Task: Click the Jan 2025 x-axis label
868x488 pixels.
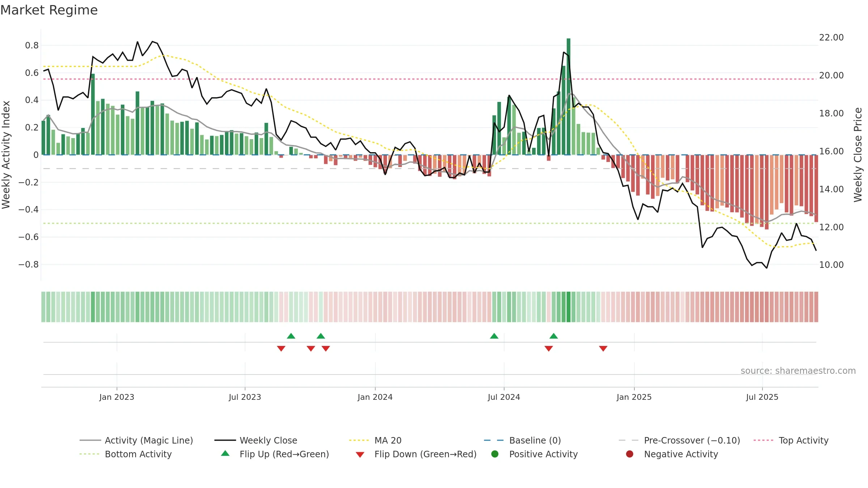Action: 634,397
